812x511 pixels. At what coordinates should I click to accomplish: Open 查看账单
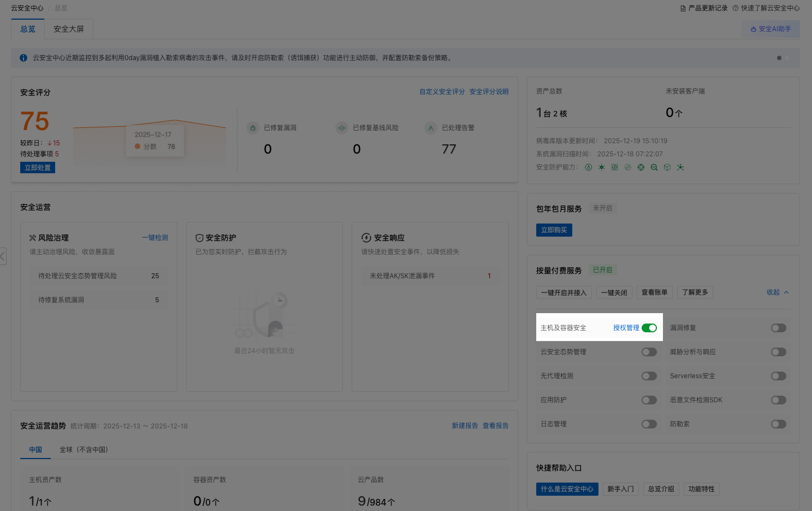point(655,292)
